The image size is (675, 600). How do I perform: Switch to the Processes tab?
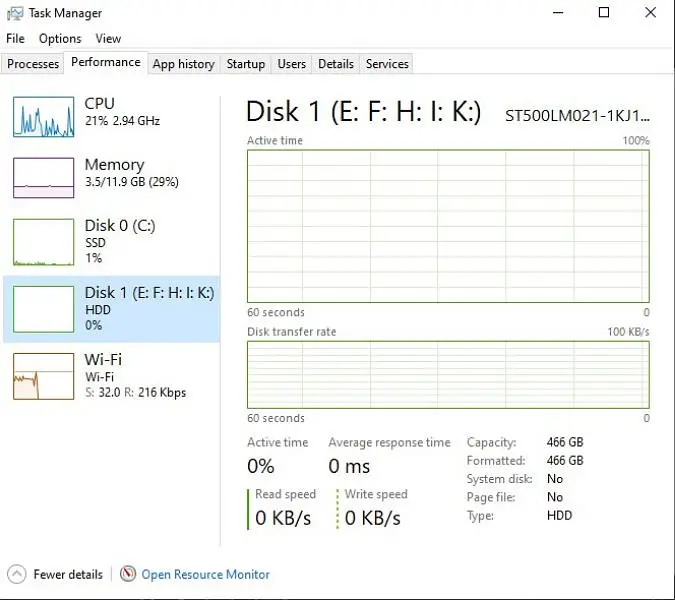click(x=33, y=64)
